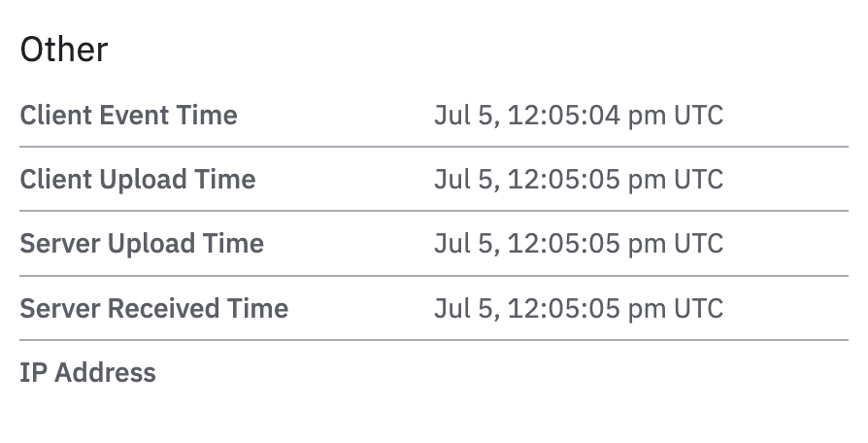Click the "Other" section heading

pyautogui.click(x=64, y=50)
